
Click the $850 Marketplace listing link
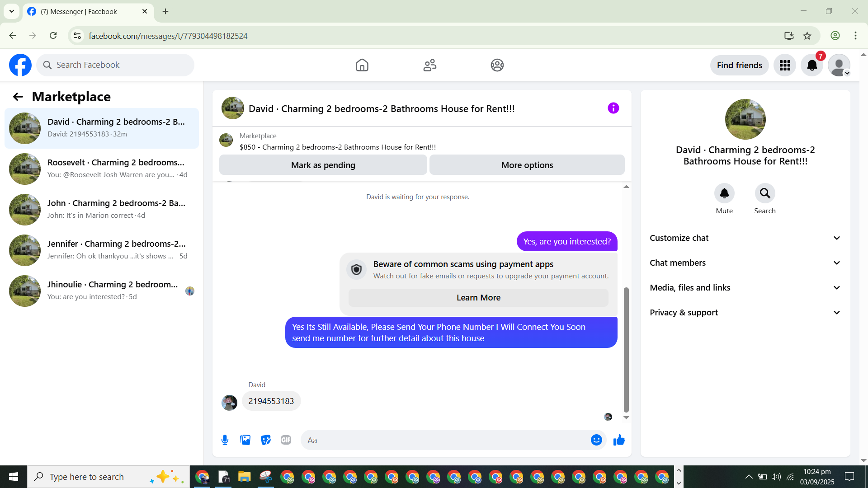[338, 147]
